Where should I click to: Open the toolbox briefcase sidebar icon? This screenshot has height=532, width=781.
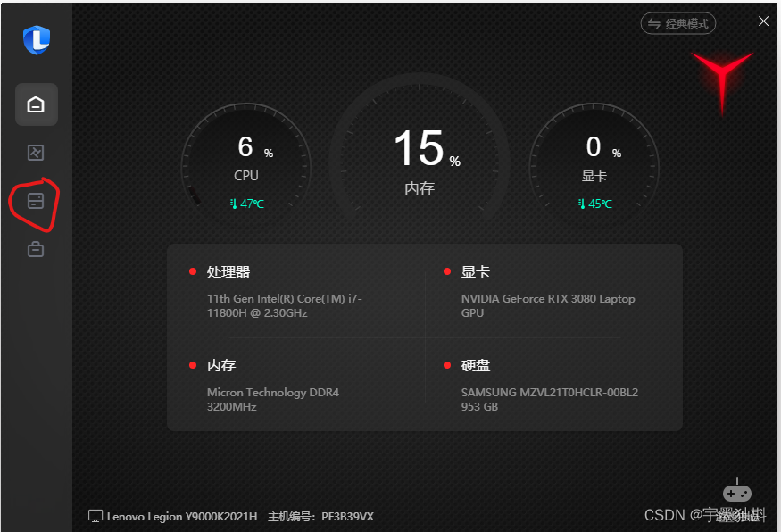[36, 248]
